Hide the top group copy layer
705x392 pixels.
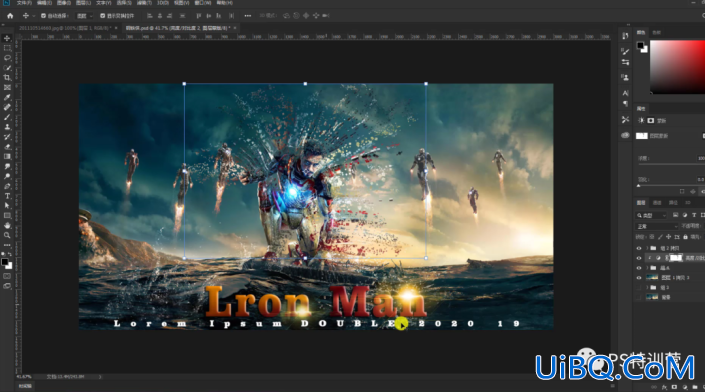(x=639, y=248)
